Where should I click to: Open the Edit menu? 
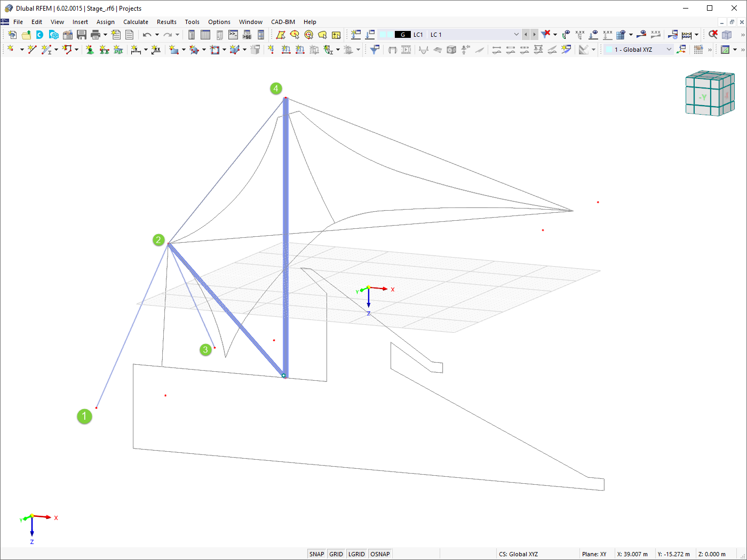37,22
